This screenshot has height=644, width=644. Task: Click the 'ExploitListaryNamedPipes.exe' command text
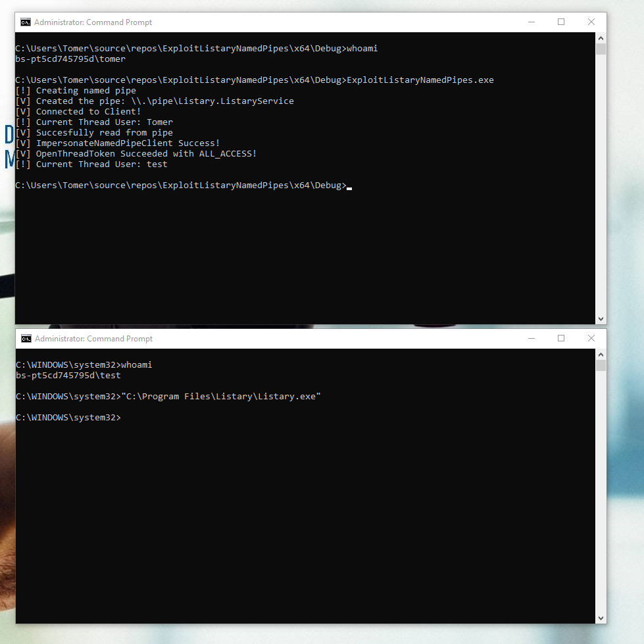coord(420,80)
